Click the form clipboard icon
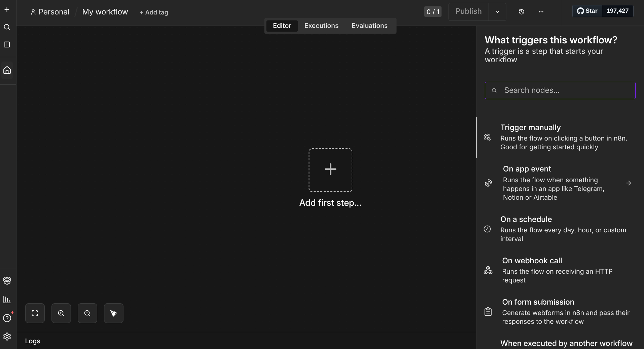This screenshot has width=644, height=349. [488, 312]
